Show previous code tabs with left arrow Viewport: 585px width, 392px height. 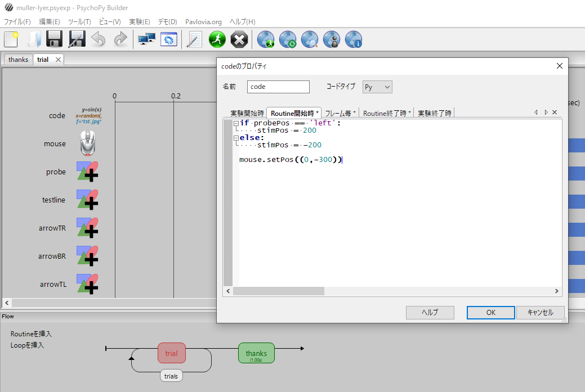536,112
